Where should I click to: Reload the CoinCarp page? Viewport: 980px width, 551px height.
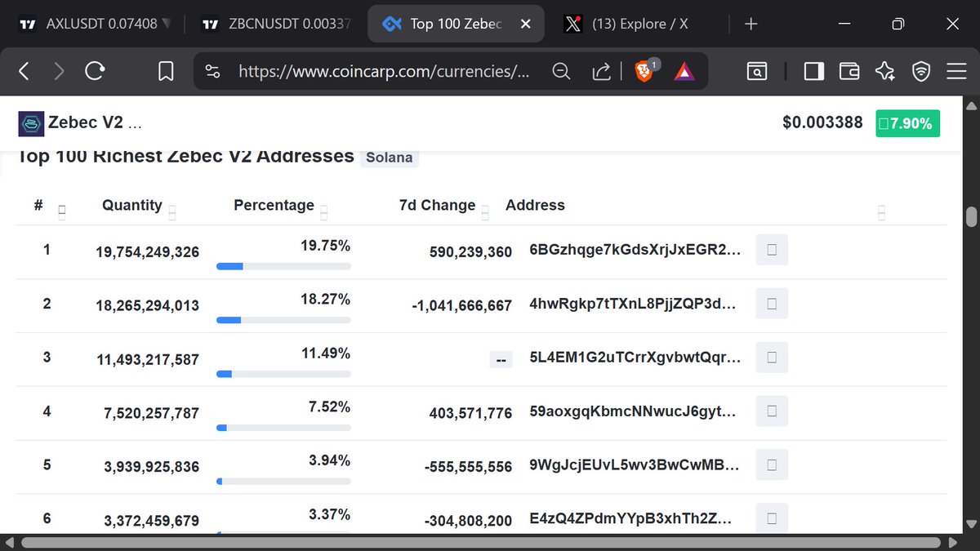coord(95,72)
